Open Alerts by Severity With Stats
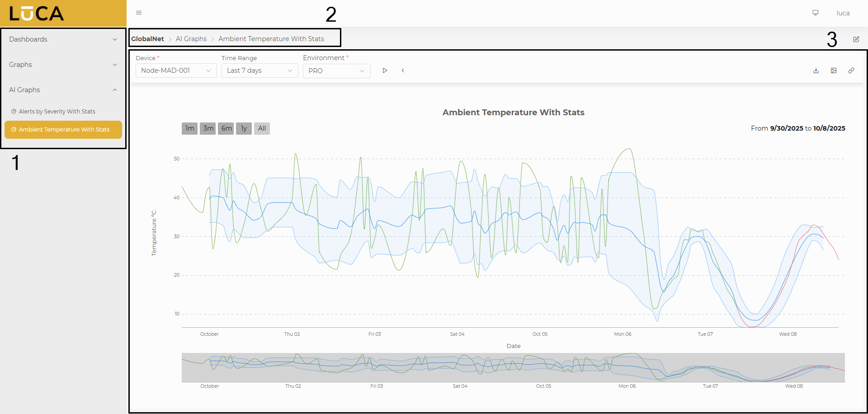 [57, 112]
